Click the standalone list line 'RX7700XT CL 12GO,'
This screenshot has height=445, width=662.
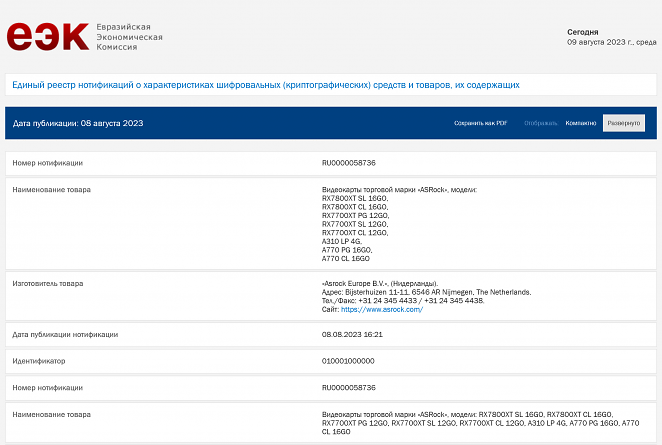[x=355, y=233]
